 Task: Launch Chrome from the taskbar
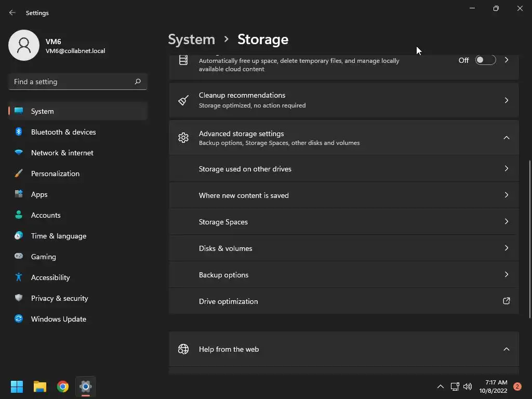[x=63, y=387]
